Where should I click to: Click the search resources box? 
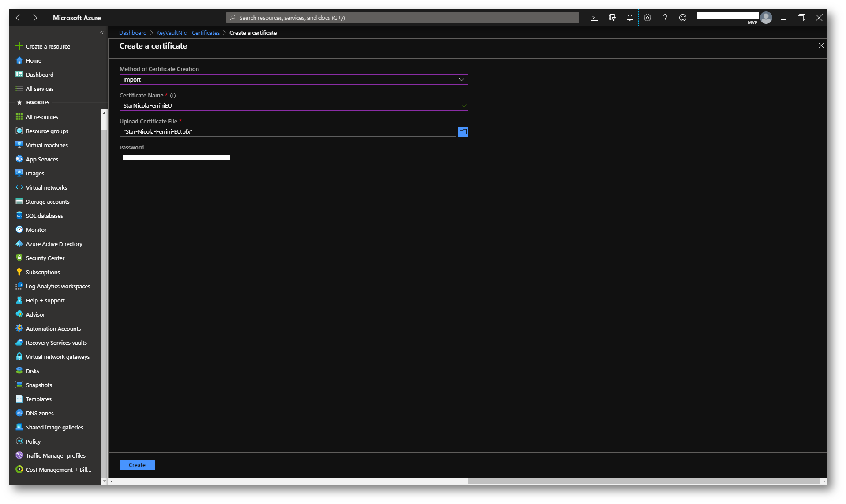click(x=402, y=18)
